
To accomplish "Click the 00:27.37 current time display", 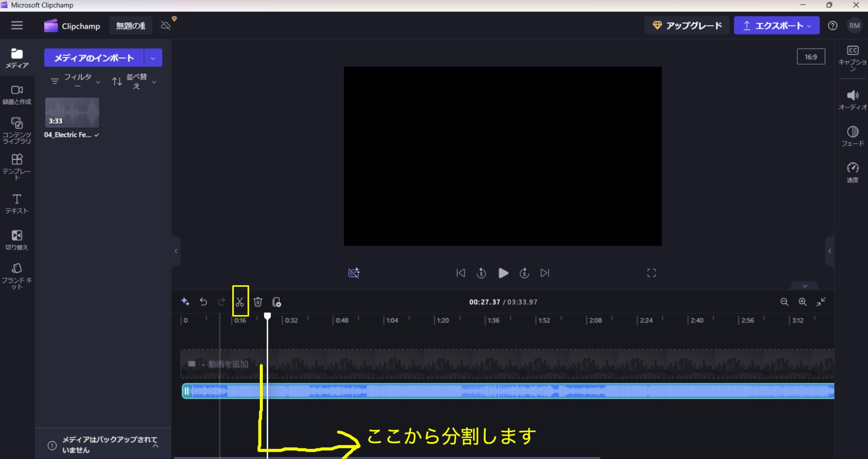I will [484, 302].
